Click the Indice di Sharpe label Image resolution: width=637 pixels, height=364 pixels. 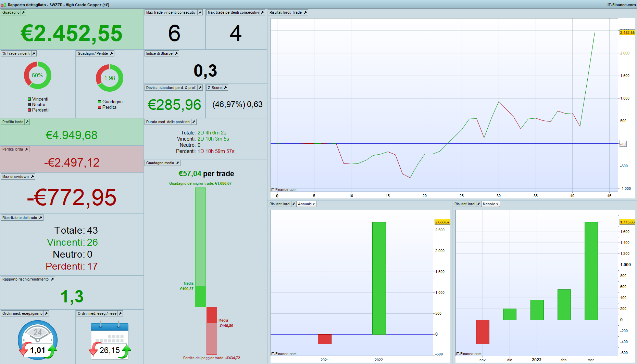tap(159, 53)
